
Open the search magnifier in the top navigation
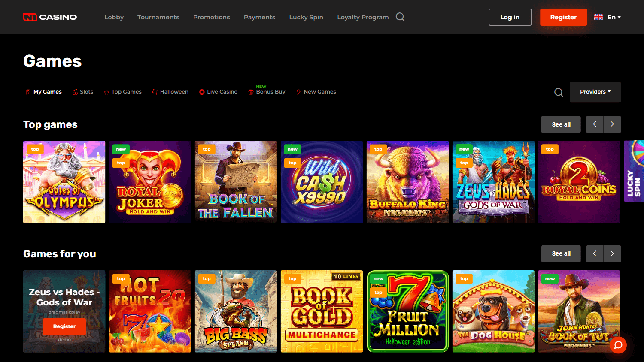tap(400, 17)
